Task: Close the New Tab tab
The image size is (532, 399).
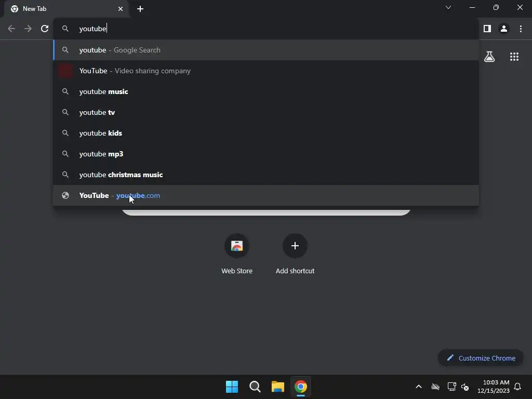Action: coord(121,9)
